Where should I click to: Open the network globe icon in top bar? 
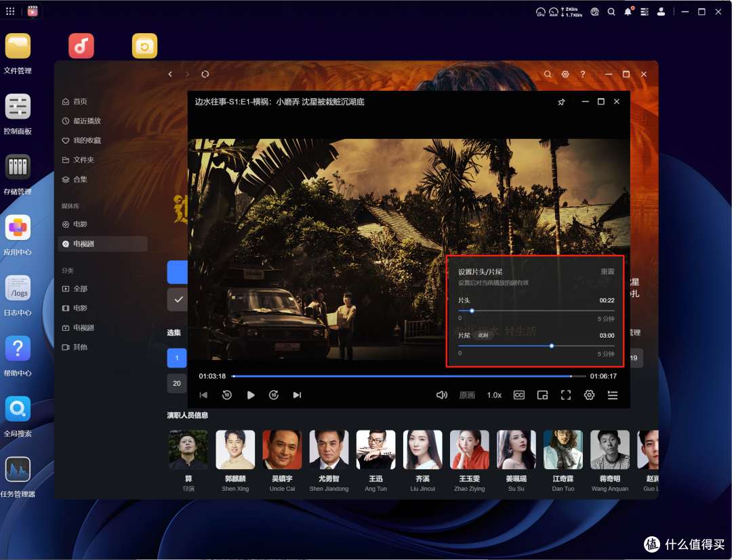(x=594, y=12)
